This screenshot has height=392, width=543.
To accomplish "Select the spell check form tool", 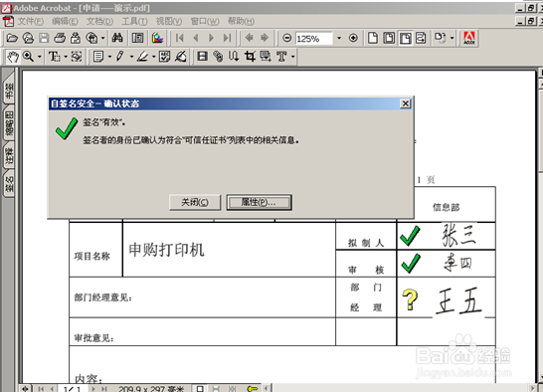I will coord(164,57).
